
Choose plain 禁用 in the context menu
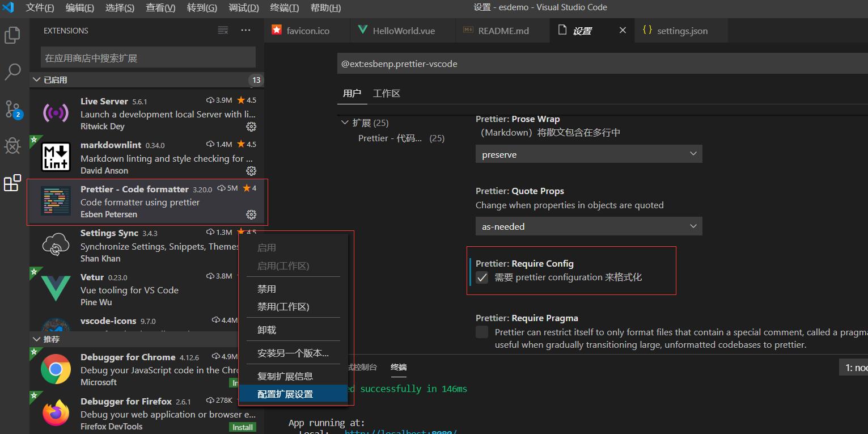tap(293, 289)
